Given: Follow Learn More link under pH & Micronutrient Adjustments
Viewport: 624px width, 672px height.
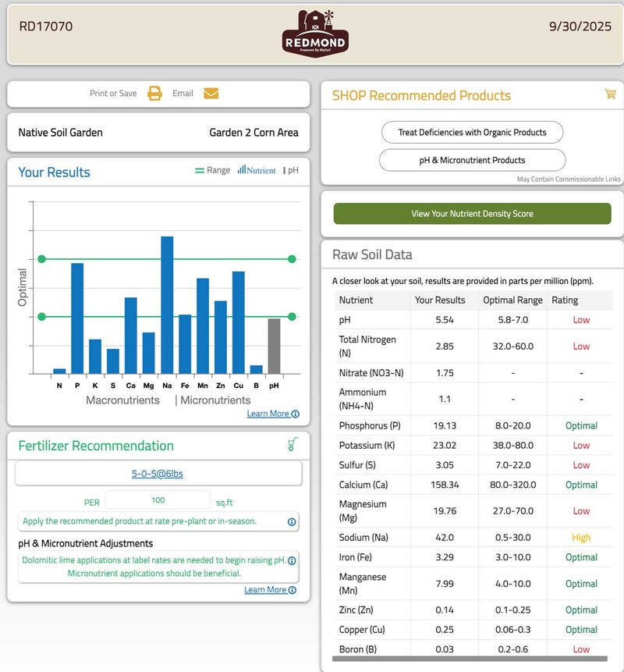Looking at the screenshot, I should click(x=270, y=590).
